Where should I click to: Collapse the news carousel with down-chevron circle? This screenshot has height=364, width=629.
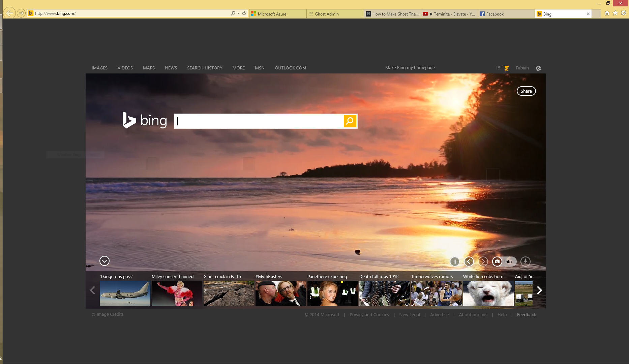[x=104, y=261]
